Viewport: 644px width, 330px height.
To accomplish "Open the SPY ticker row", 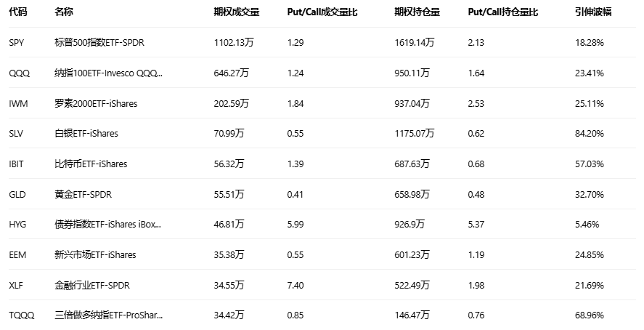I will (17, 43).
